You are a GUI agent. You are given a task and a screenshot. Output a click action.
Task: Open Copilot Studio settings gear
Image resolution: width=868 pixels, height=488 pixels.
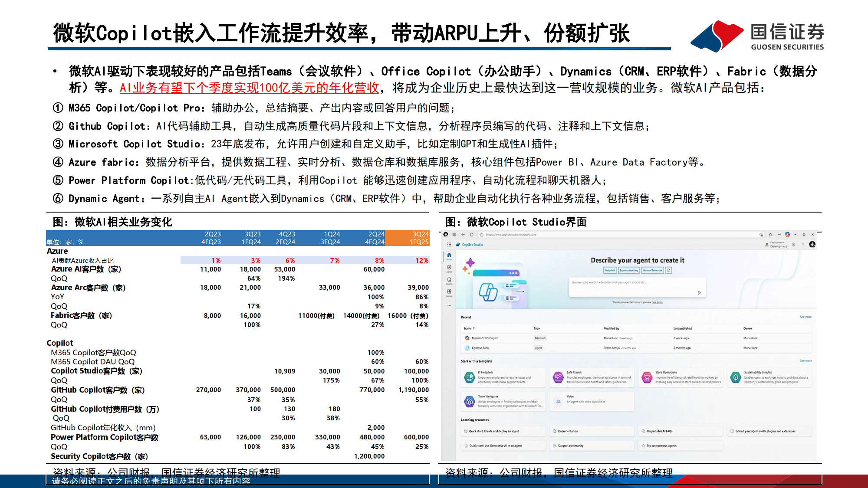click(793, 245)
